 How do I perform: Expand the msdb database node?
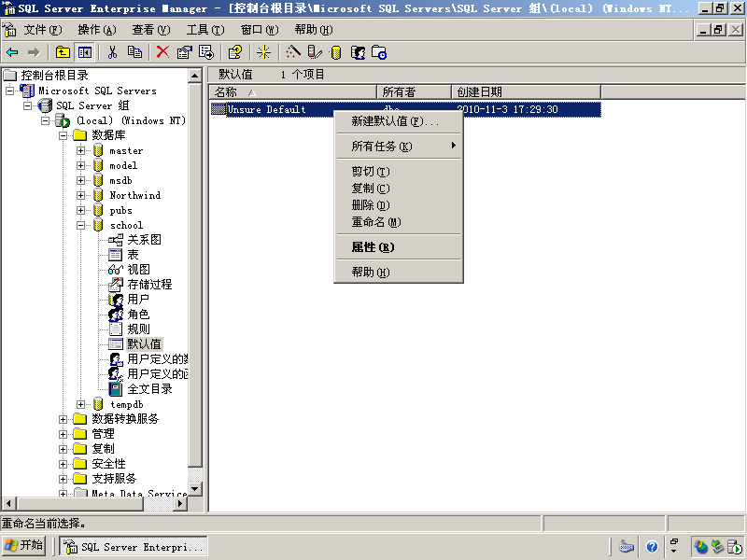click(80, 181)
